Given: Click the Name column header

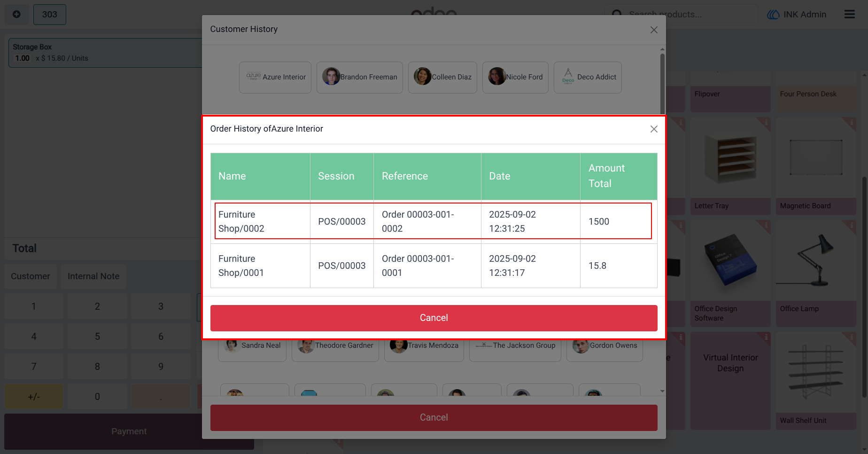Looking at the screenshot, I should coord(260,176).
